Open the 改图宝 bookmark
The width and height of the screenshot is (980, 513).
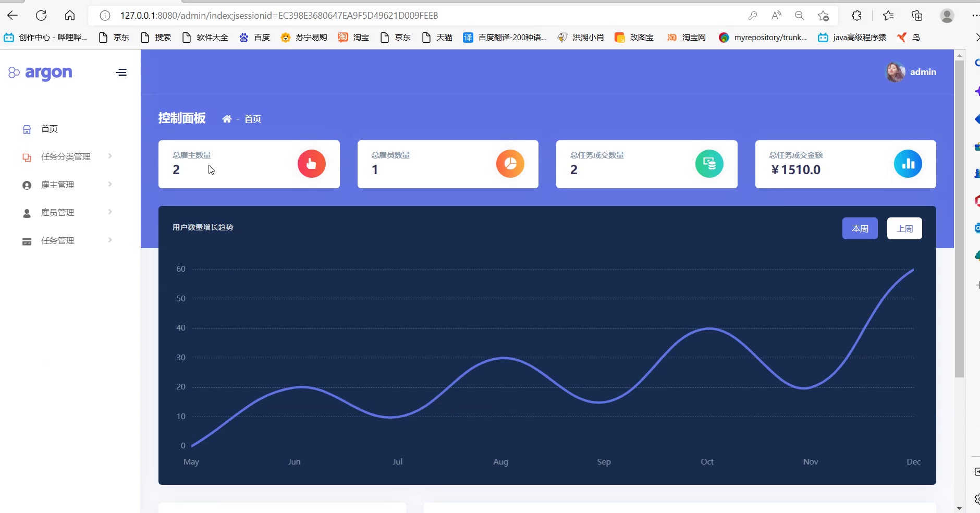click(634, 37)
